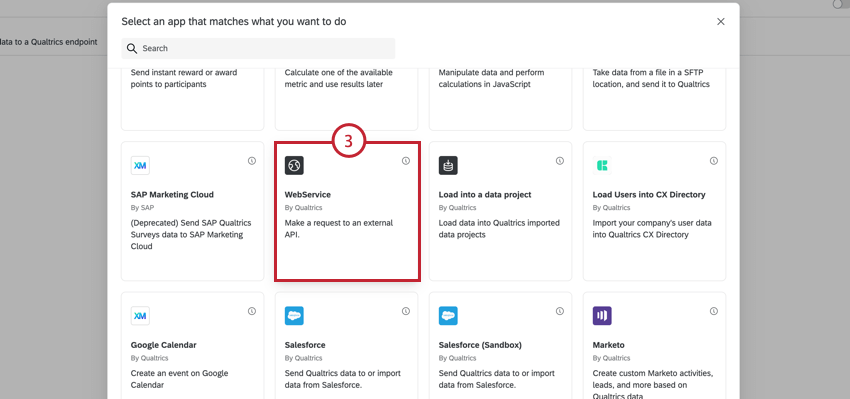Viewport: 850px width, 399px height.
Task: Click 'Import your company's user data' description
Action: click(x=652, y=229)
